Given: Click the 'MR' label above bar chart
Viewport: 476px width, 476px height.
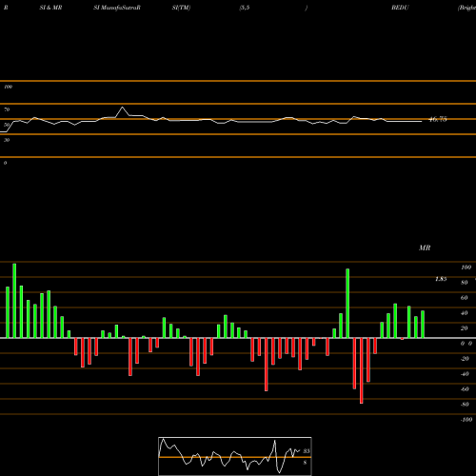Looking at the screenshot, I should (425, 248).
